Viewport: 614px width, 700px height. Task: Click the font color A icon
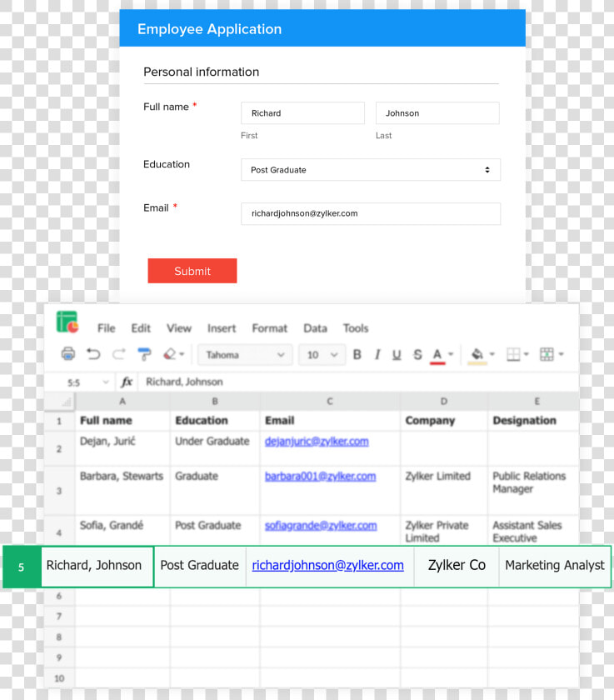[x=437, y=355]
